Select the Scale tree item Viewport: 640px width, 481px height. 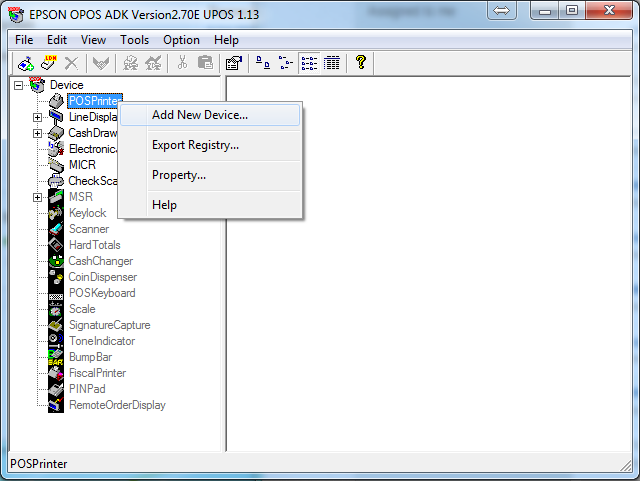82,309
